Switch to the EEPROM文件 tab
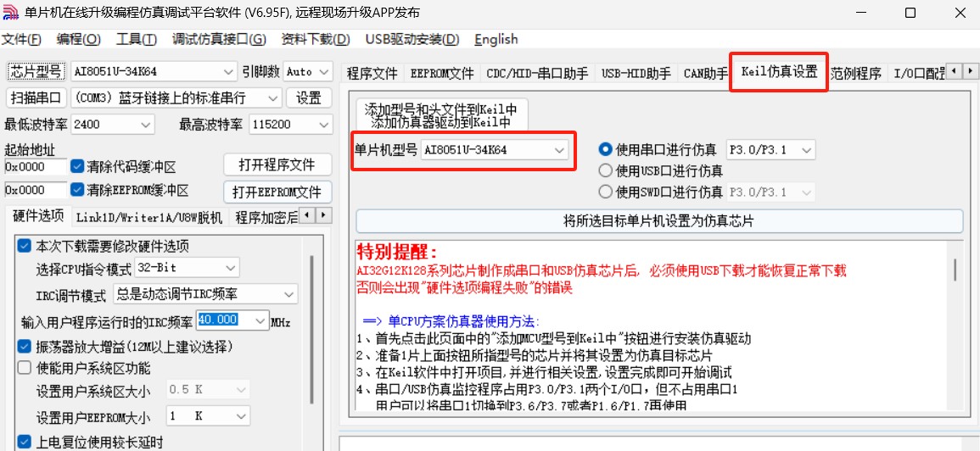This screenshot has height=451, width=980. pos(443,74)
